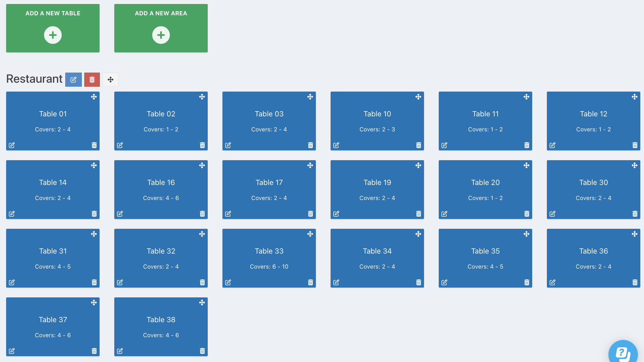Edit Table 01 with pencil icon
The image size is (644, 362).
[x=12, y=145]
